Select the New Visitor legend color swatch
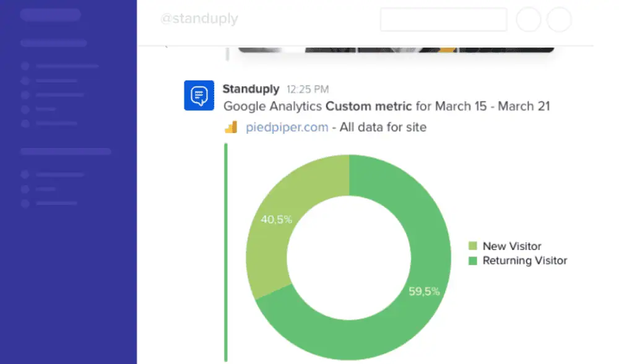This screenshot has height=364, width=619. click(x=473, y=246)
